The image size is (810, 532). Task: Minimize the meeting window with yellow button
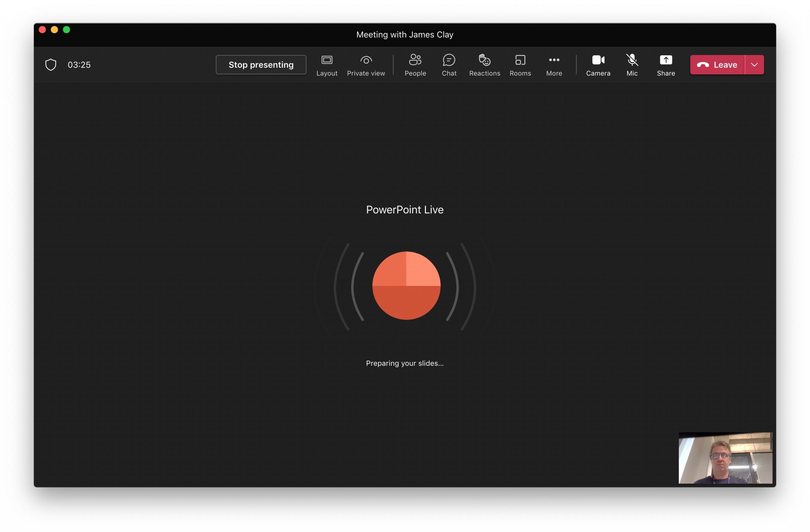point(54,30)
